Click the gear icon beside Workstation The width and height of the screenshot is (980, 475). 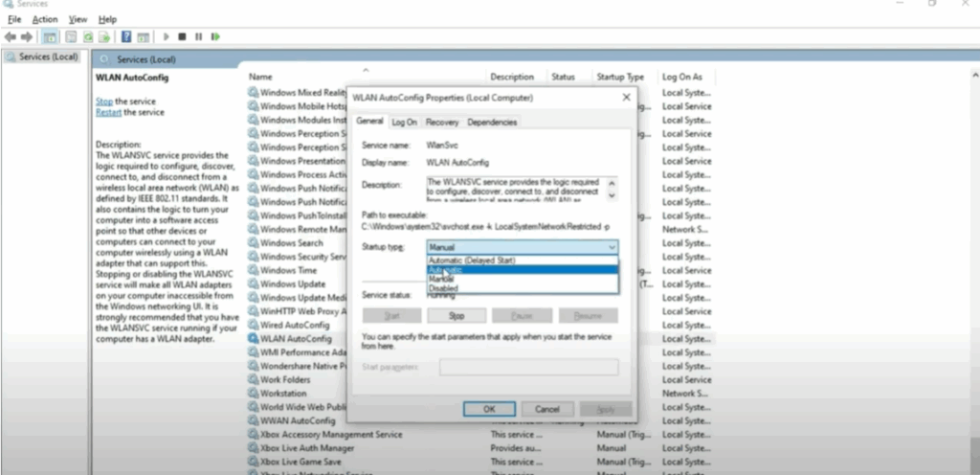pyautogui.click(x=253, y=394)
